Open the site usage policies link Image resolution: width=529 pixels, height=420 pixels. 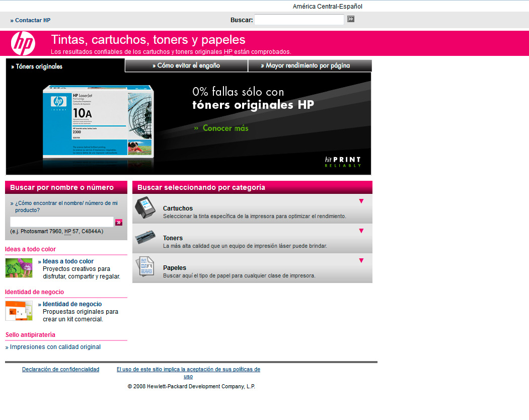coord(188,373)
